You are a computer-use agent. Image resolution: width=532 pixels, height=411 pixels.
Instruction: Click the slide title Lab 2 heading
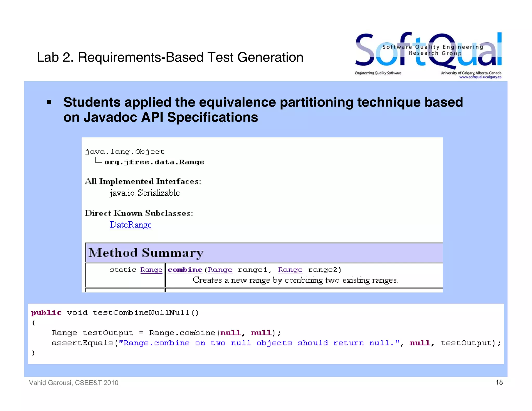click(x=170, y=57)
